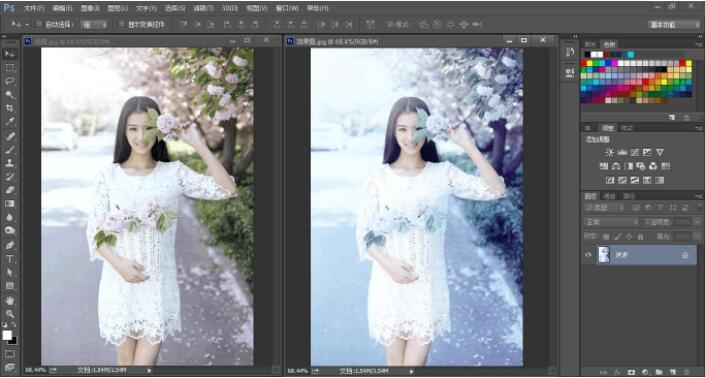Create a new fill or adjustment layer
Viewport: 705px width, 378px height.
pos(645,372)
